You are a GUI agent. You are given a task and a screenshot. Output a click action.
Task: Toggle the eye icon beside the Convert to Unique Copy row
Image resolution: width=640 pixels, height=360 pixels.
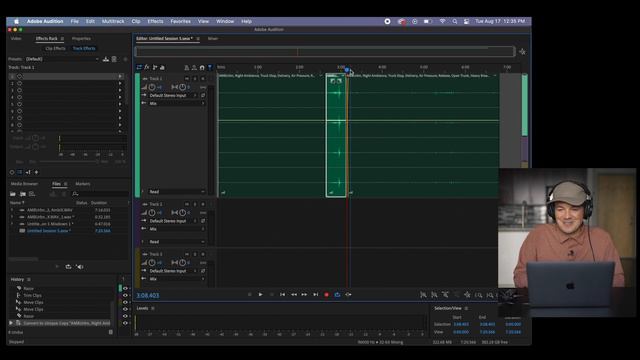[x=125, y=323]
